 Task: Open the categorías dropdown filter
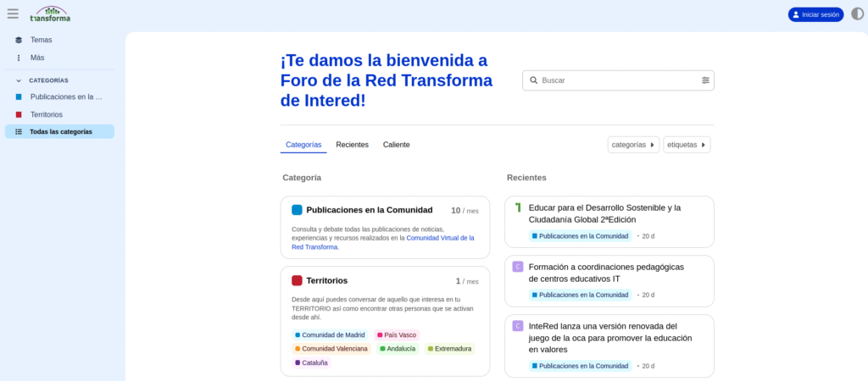[633, 145]
